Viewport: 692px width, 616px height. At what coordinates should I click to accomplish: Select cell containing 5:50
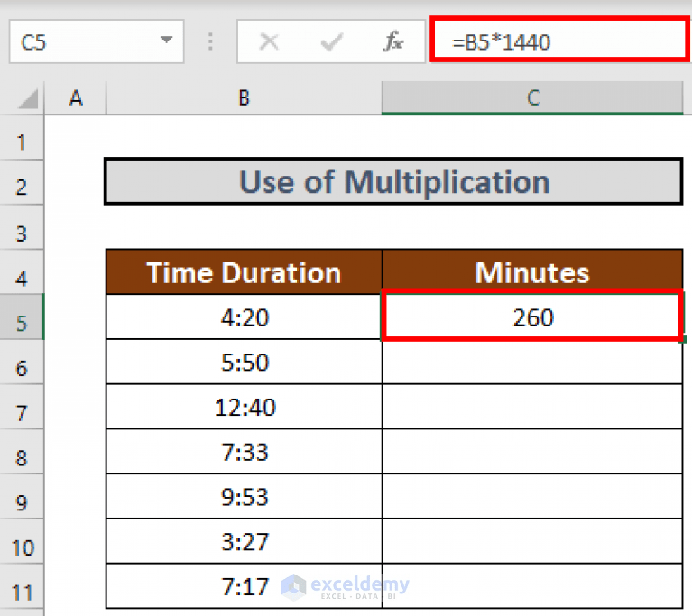click(x=245, y=363)
